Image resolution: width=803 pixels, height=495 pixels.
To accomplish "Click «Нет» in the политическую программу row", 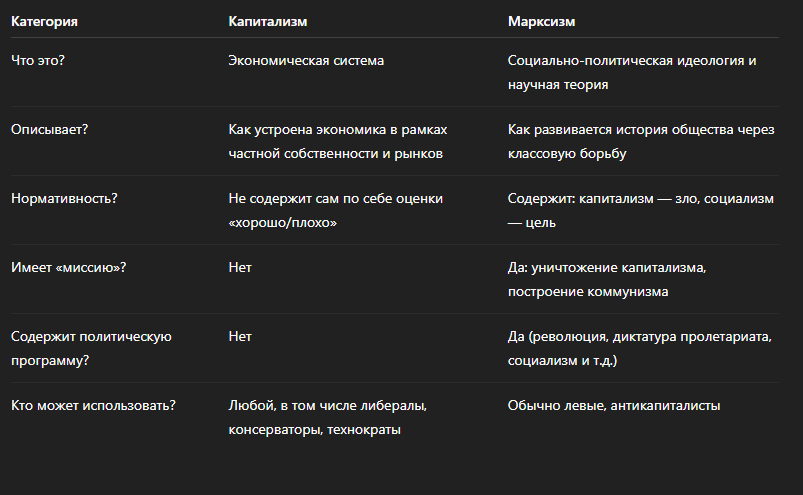I will pyautogui.click(x=240, y=336).
